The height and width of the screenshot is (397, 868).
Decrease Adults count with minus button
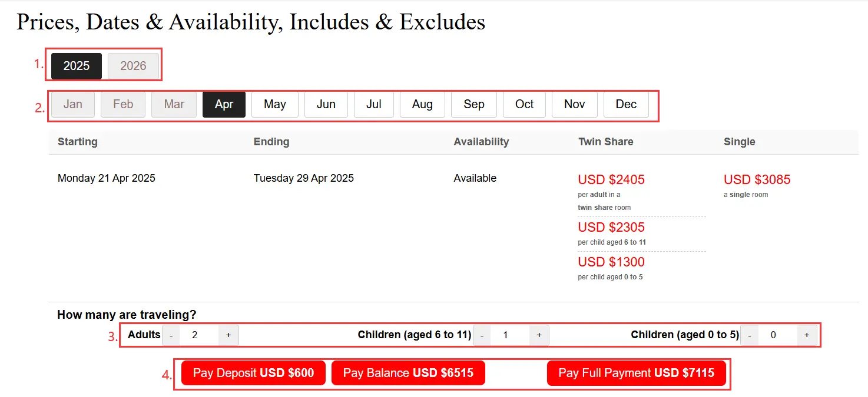[171, 335]
